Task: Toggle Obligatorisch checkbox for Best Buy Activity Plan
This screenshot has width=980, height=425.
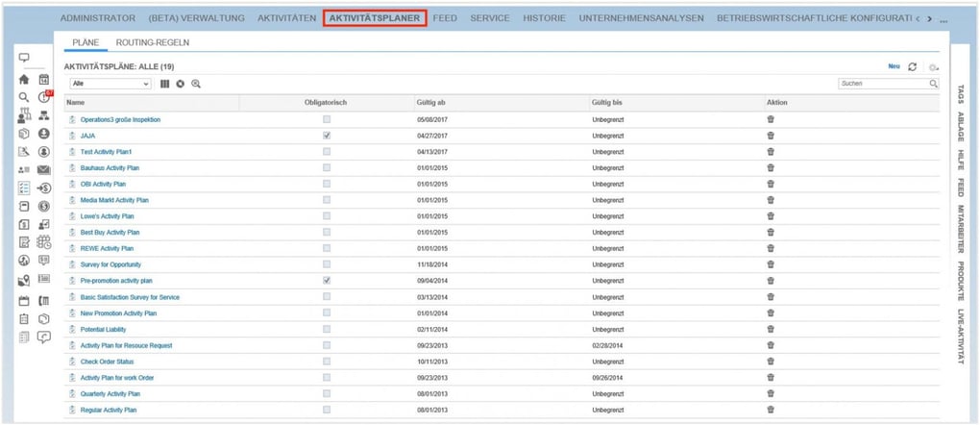Action: pyautogui.click(x=327, y=233)
